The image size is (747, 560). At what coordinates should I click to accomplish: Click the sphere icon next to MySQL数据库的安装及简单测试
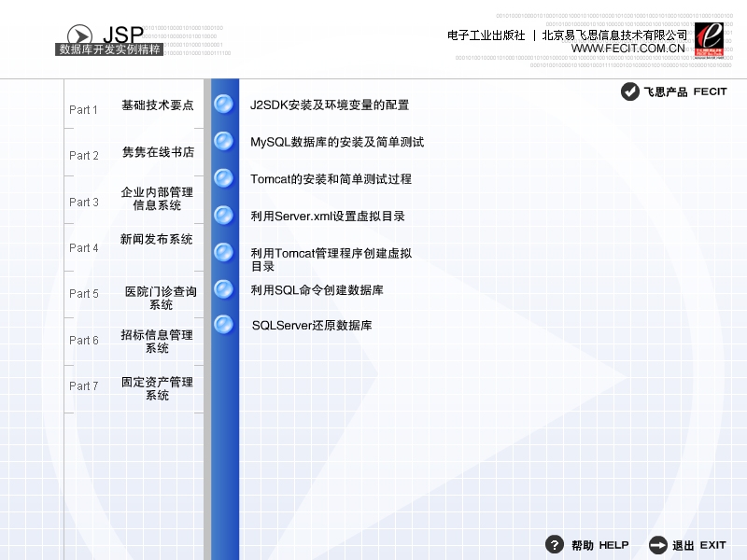coord(224,141)
